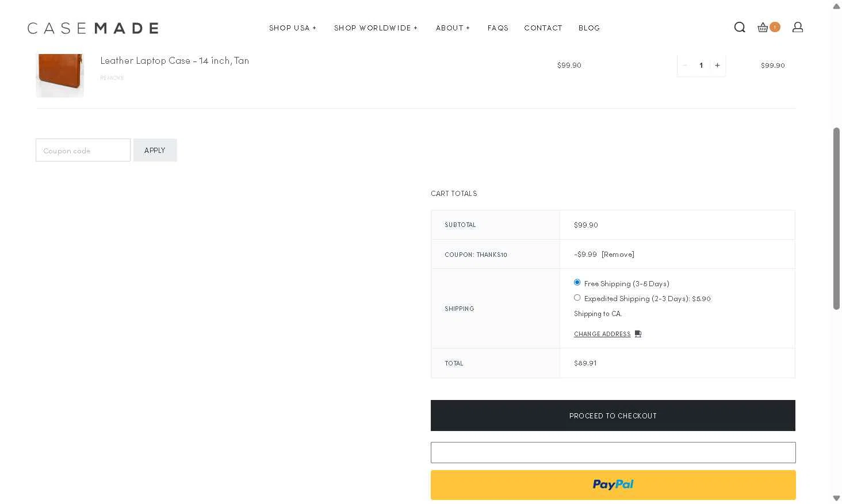Remove the Leather Laptop Case item
The image size is (842, 504).
112,78
